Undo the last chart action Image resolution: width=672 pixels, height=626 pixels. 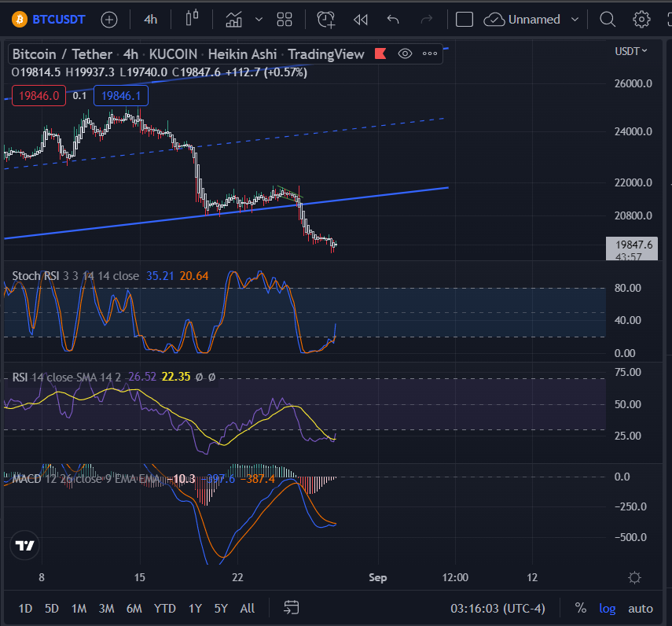point(393,19)
